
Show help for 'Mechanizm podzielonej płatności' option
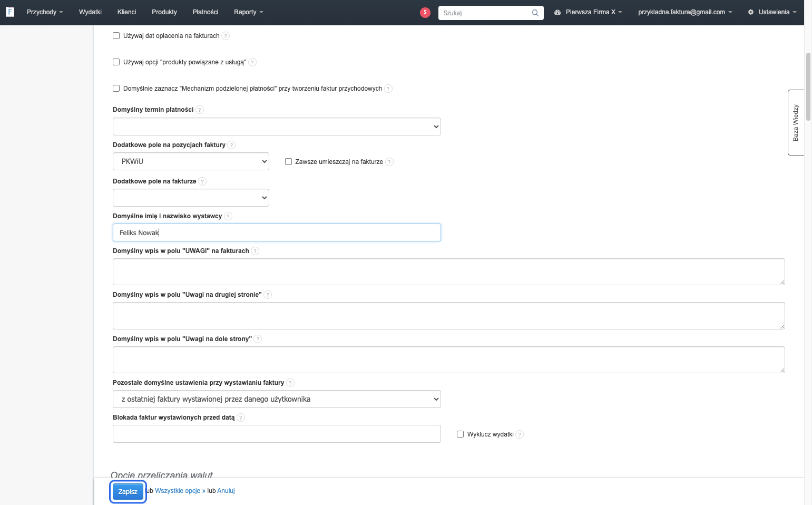388,89
